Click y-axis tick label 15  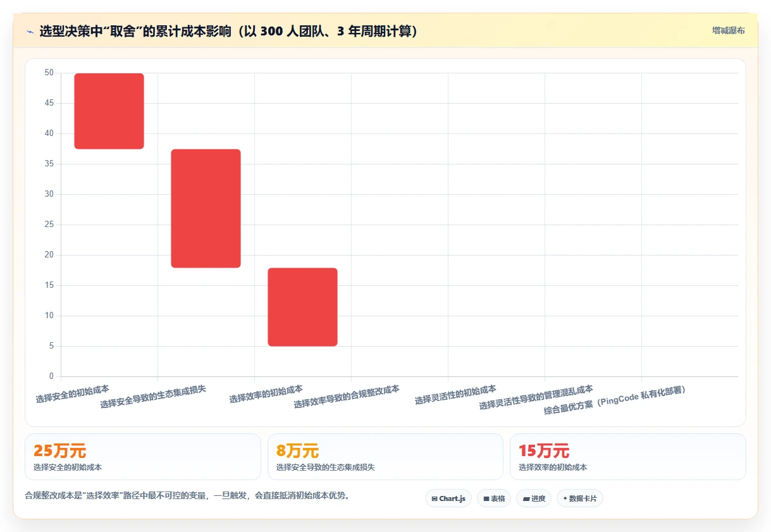point(49,285)
